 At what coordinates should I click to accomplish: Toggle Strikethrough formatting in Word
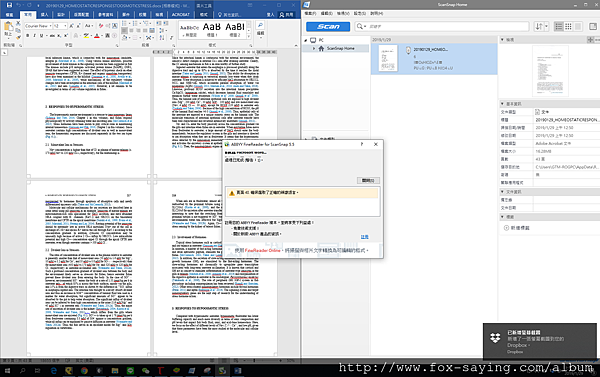click(x=52, y=36)
